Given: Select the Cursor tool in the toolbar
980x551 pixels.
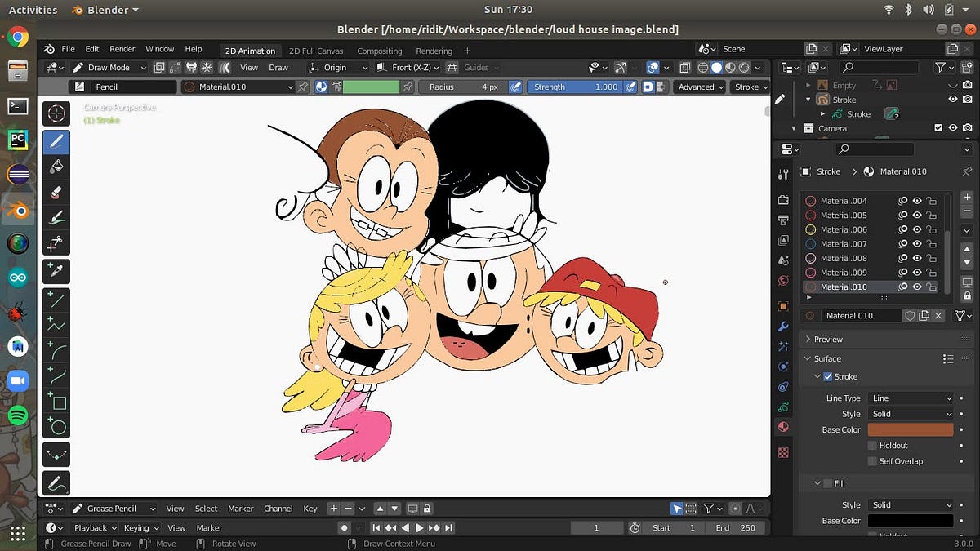Looking at the screenshot, I should click(56, 113).
